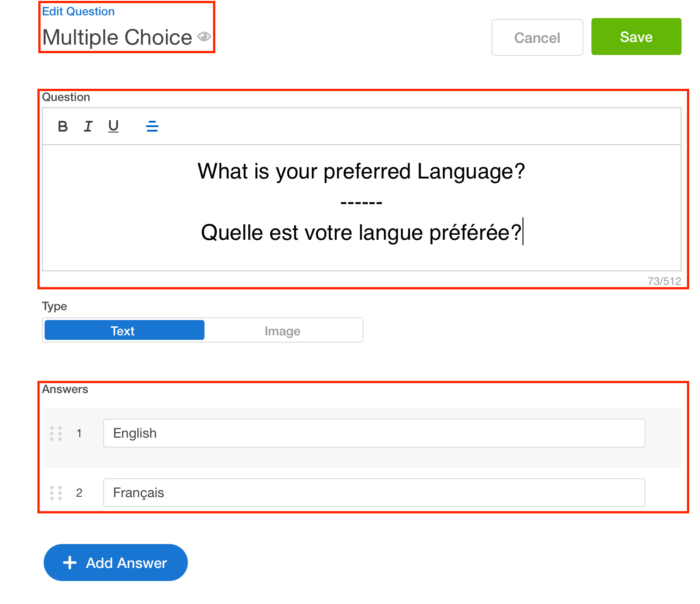
Task: Click the eye preview icon beside Multiple Choice
Action: click(204, 37)
